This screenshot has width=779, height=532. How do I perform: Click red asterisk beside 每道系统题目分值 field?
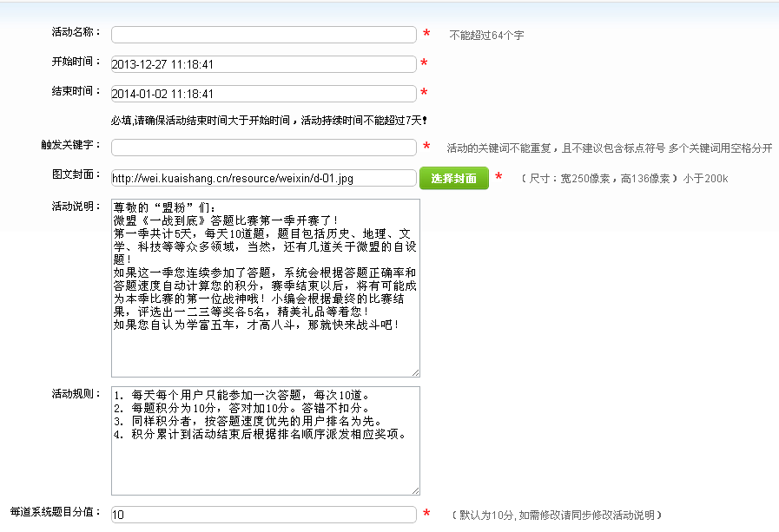[x=426, y=515]
